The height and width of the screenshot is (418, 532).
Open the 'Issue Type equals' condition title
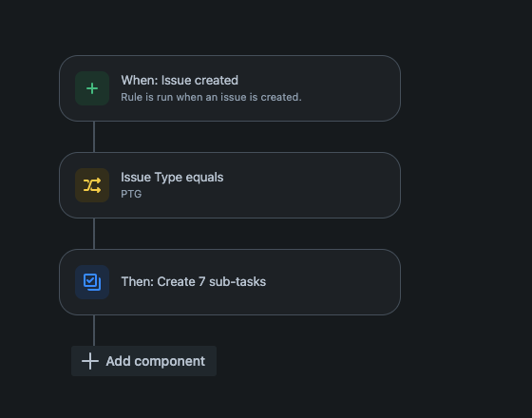[x=172, y=177]
